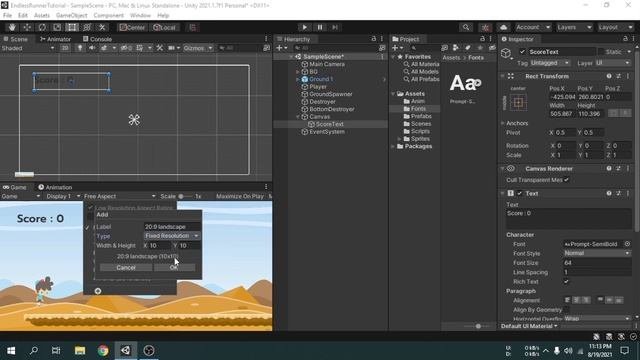Open the Window menu
This screenshot has height=360, width=640.
click(140, 16)
